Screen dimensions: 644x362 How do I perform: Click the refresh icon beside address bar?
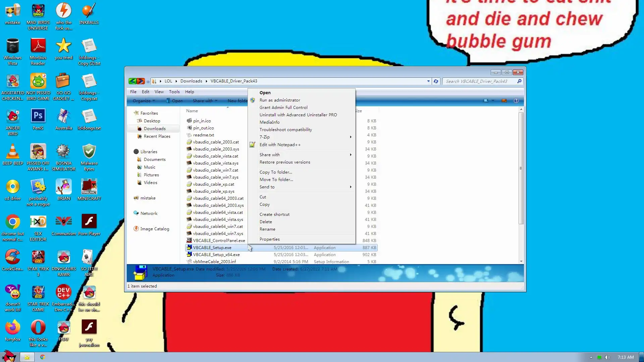(436, 81)
